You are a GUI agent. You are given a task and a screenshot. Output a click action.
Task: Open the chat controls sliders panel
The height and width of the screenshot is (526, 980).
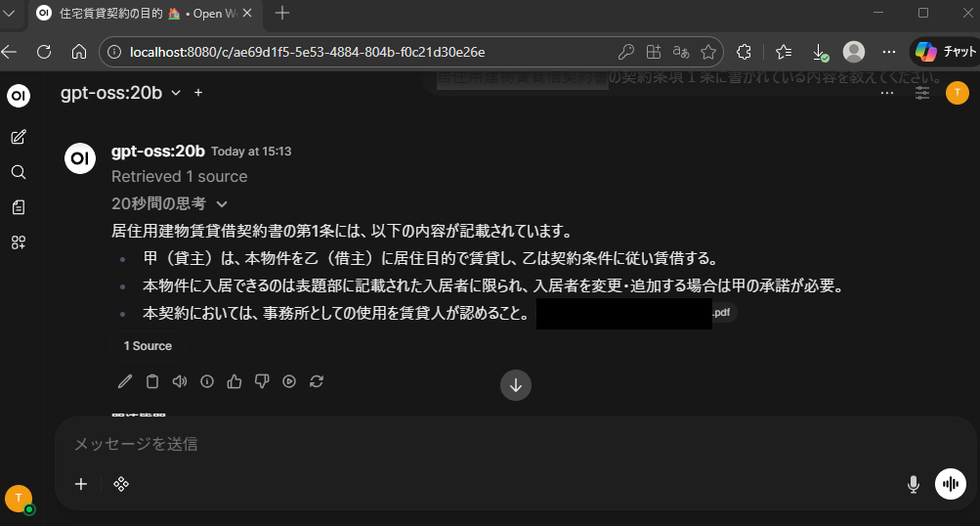click(922, 93)
